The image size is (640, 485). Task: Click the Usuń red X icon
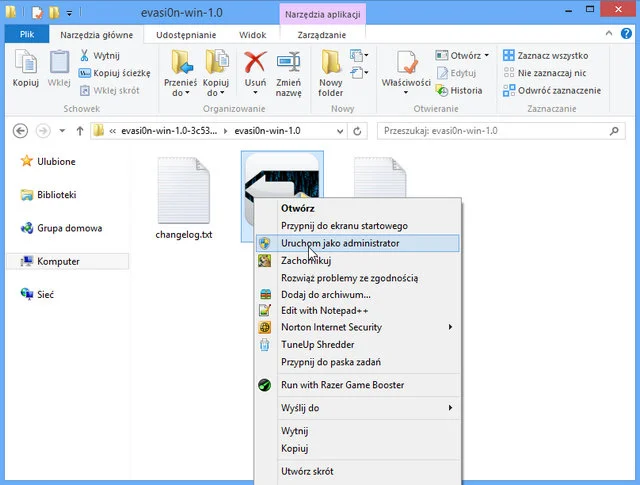click(255, 66)
